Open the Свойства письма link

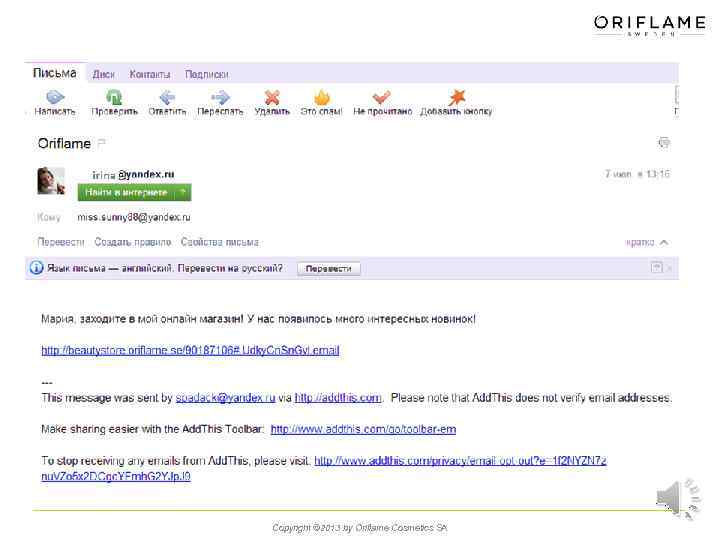(219, 242)
